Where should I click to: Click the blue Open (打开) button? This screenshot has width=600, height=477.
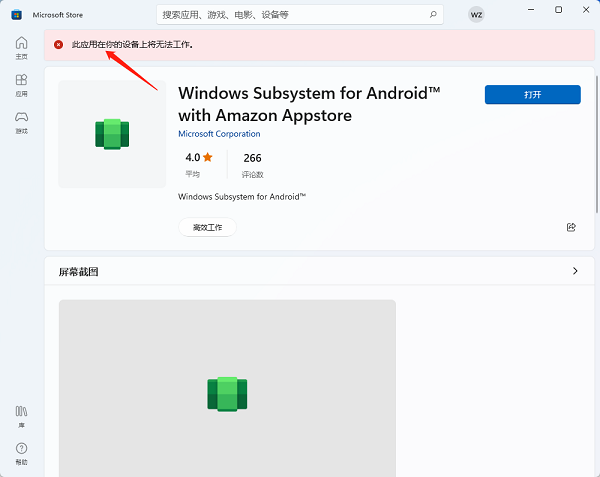coord(533,94)
